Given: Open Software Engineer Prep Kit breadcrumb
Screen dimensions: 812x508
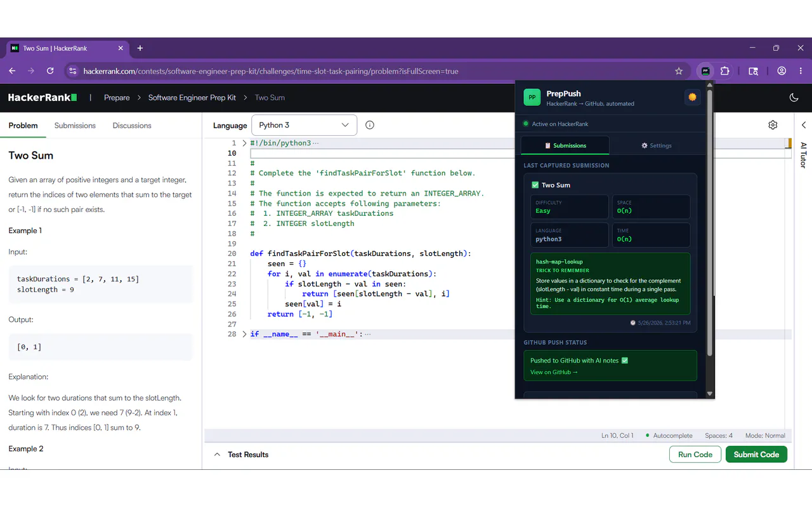Looking at the screenshot, I should (x=192, y=98).
